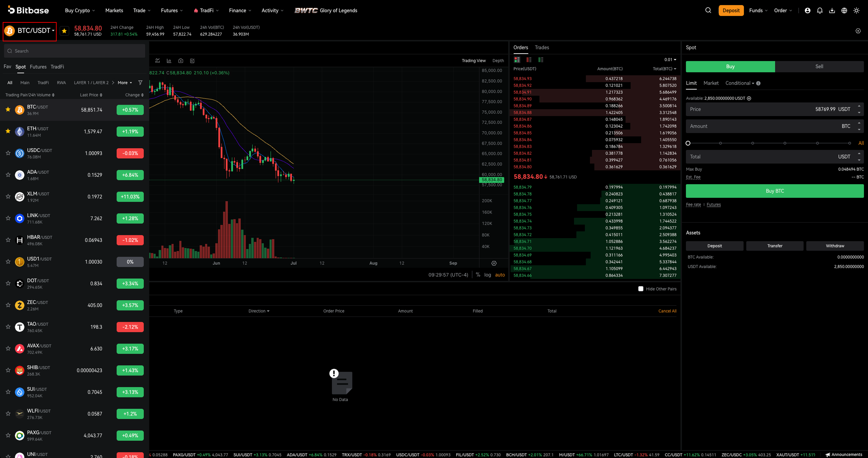Click the chart candle type icon

pos(169,61)
